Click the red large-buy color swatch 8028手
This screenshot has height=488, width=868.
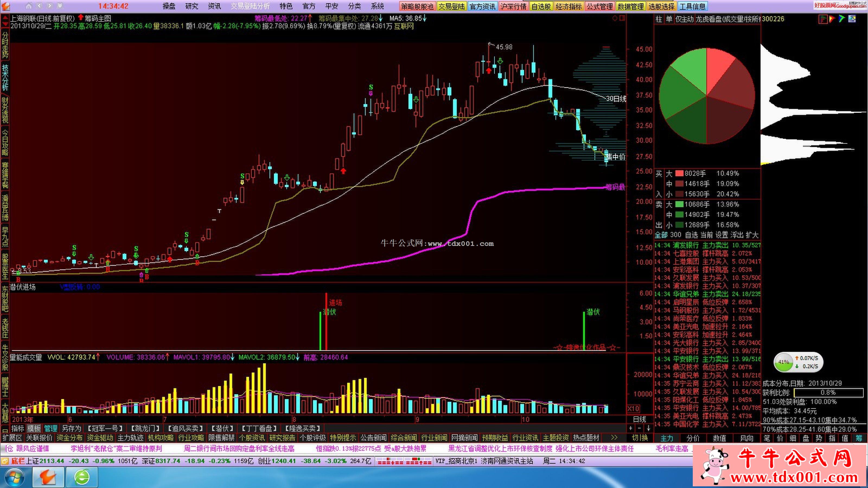[x=679, y=174]
